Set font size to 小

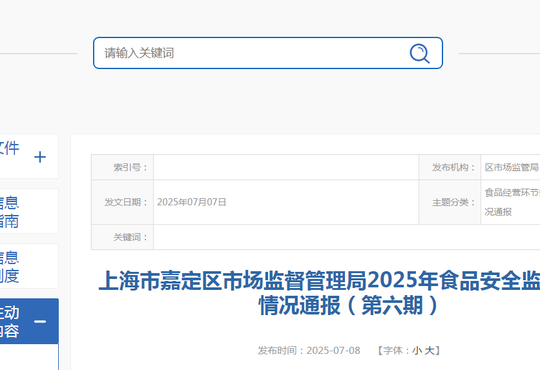[417, 351]
